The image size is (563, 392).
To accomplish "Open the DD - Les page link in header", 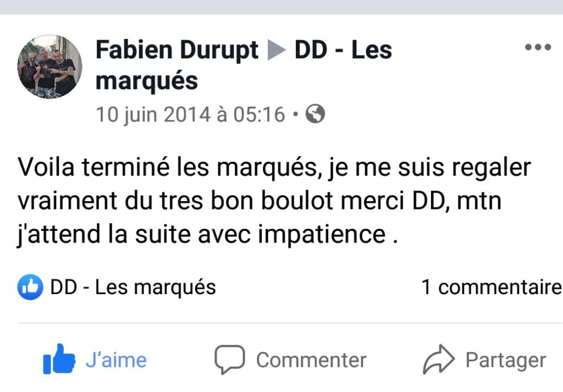I will pyautogui.click(x=343, y=50).
